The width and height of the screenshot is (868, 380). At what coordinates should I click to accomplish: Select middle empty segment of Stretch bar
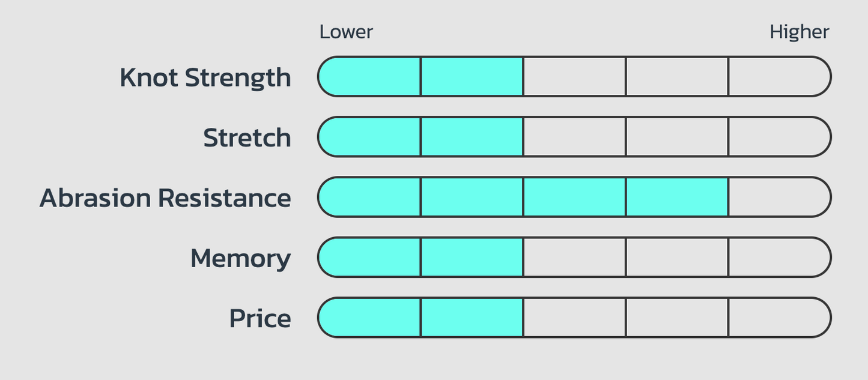click(x=677, y=137)
